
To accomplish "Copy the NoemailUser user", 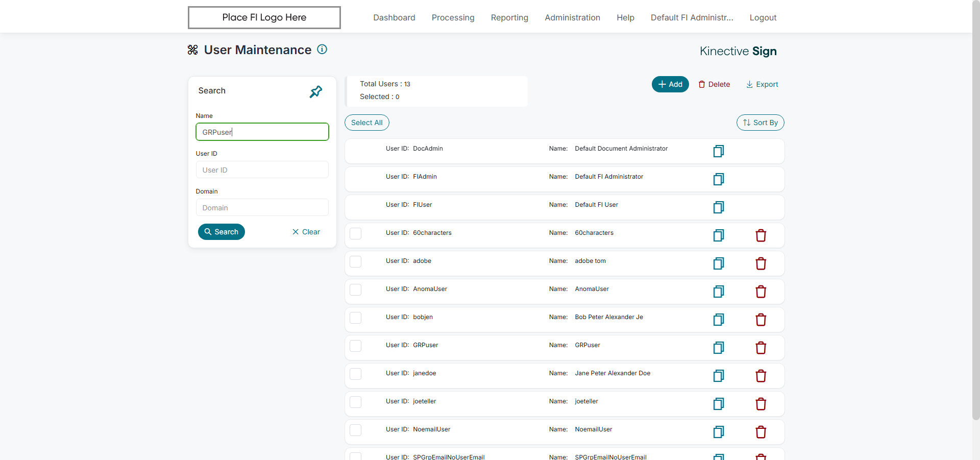I will (x=719, y=432).
